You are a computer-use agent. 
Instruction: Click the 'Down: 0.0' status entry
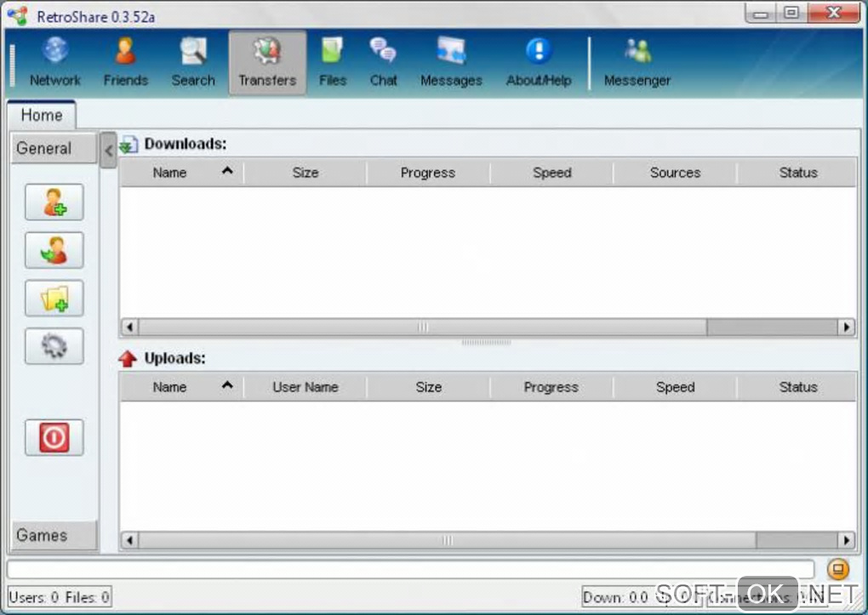tap(615, 597)
